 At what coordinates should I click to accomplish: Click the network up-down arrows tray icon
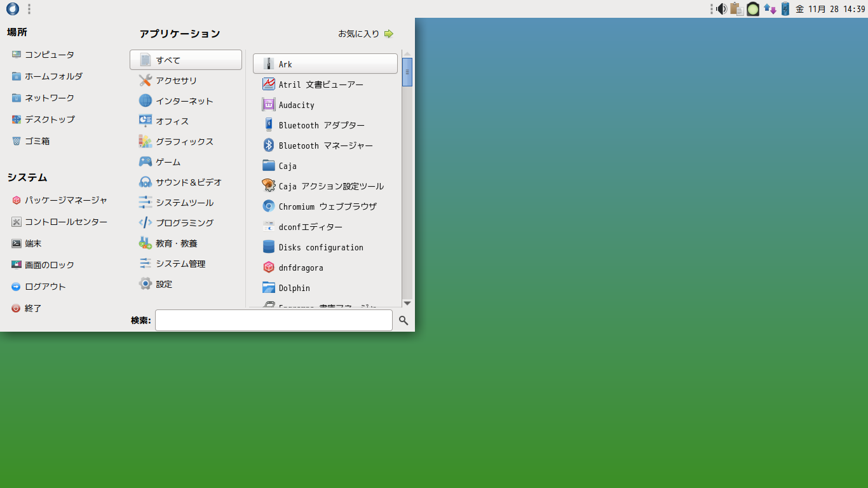[770, 9]
